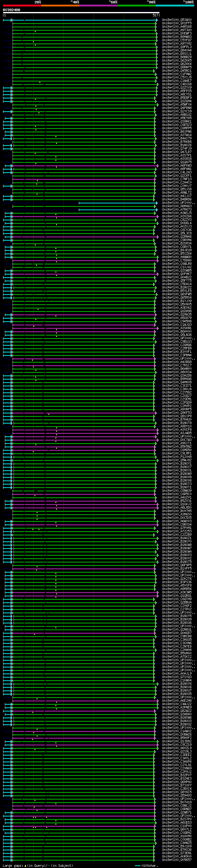Viewport: 197px width, 868px height.
Task: Click the query end position 517
Action: pos(155,15)
